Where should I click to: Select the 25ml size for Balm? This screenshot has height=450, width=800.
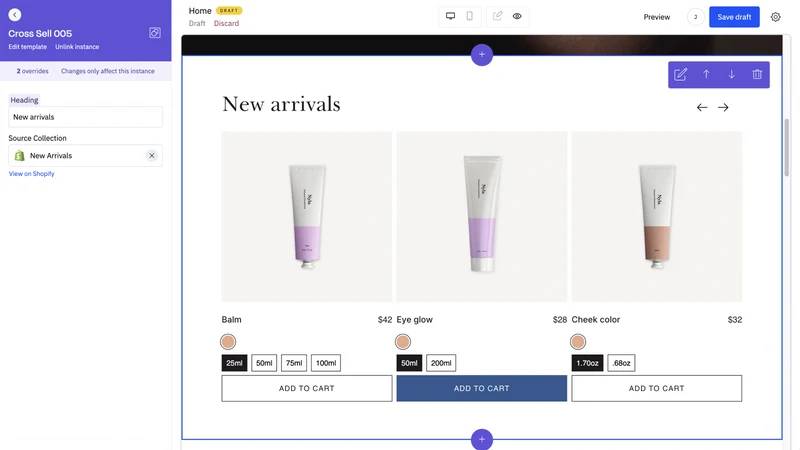(x=234, y=363)
